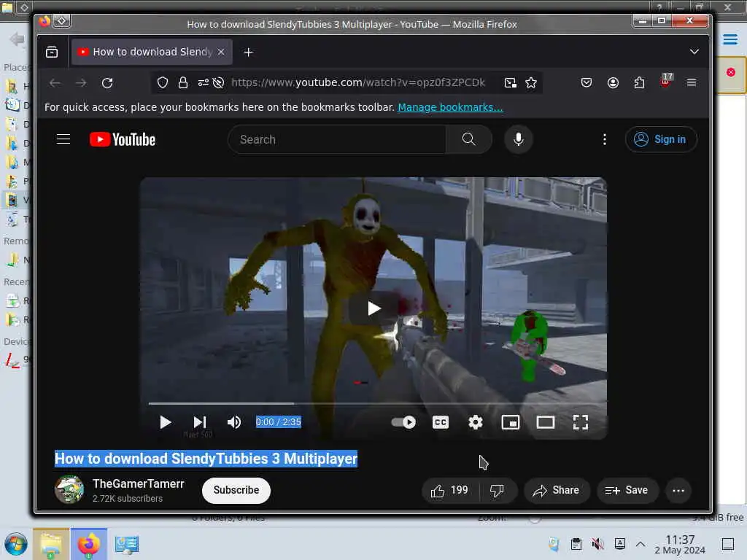The width and height of the screenshot is (747, 560).
Task: Open clipboard tray icon
Action: pyautogui.click(x=576, y=544)
